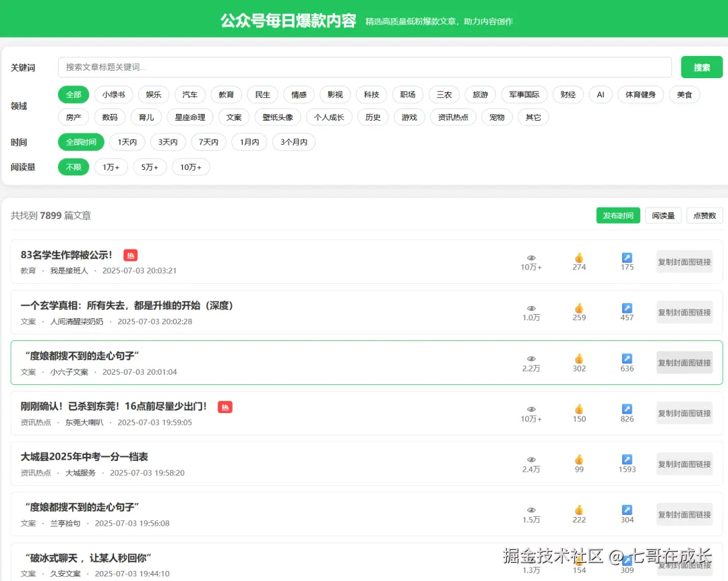Click the 热 badge next to 83名学生作弊被公示
Viewport: 728px width, 581px height.
click(x=130, y=255)
